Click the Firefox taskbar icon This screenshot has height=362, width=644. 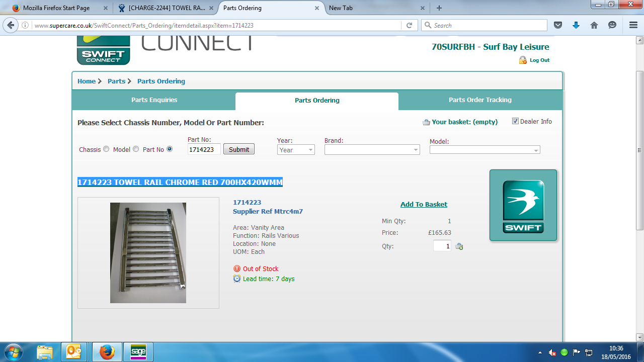click(107, 352)
